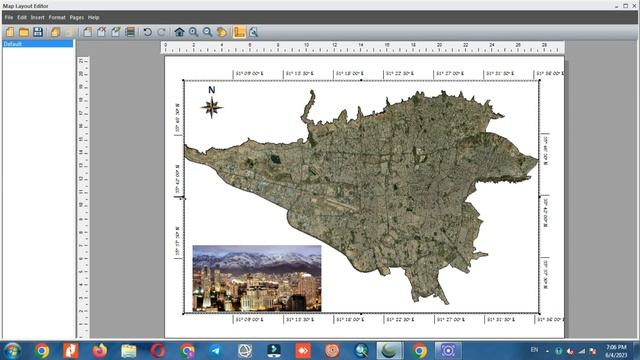Screen dimensions: 640x360
Task: Open the Insert menu
Action: 38,18
